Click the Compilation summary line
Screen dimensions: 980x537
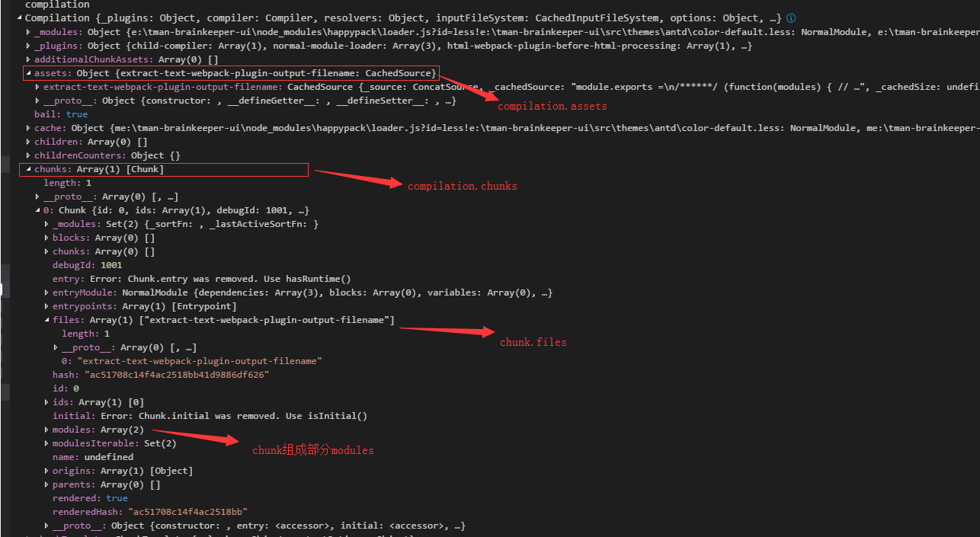pos(404,18)
